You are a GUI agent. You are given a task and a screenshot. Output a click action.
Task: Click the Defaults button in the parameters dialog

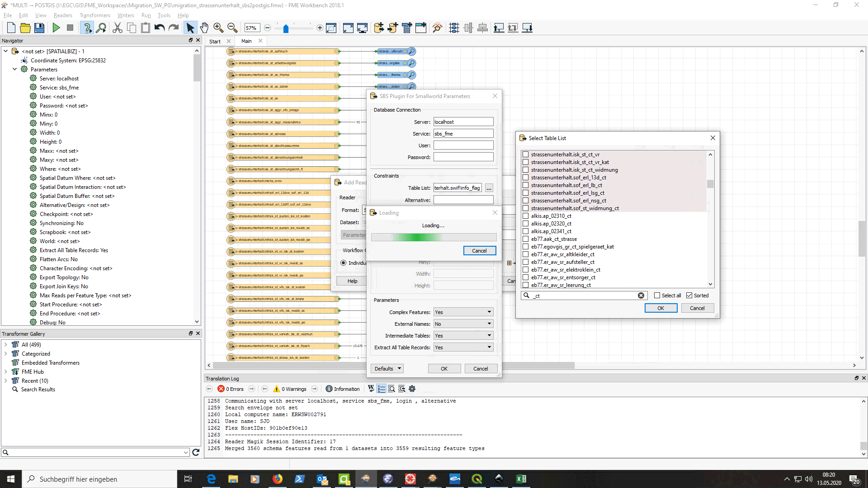(387, 368)
